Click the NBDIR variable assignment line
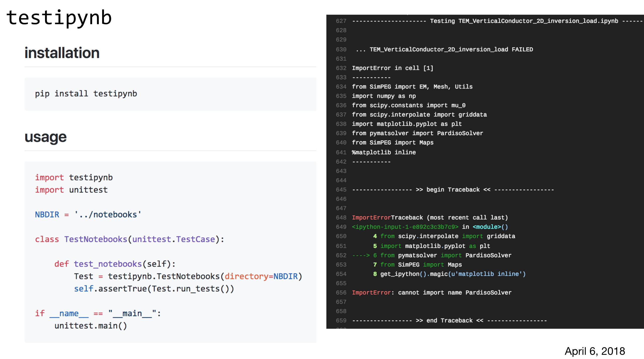Viewport: 644px width, 359px height. click(88, 215)
